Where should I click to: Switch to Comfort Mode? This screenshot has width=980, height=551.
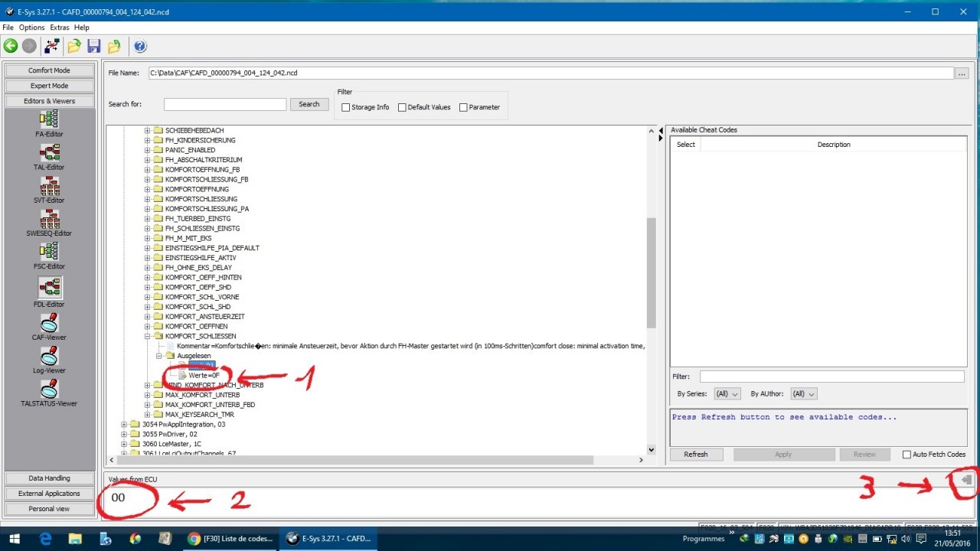tap(50, 70)
